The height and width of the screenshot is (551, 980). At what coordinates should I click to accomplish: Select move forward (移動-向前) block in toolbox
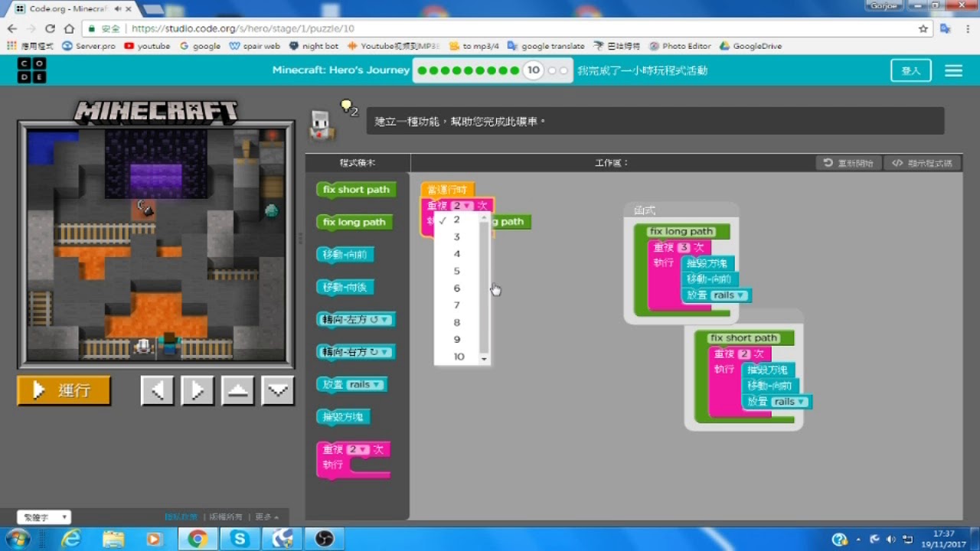[346, 255]
